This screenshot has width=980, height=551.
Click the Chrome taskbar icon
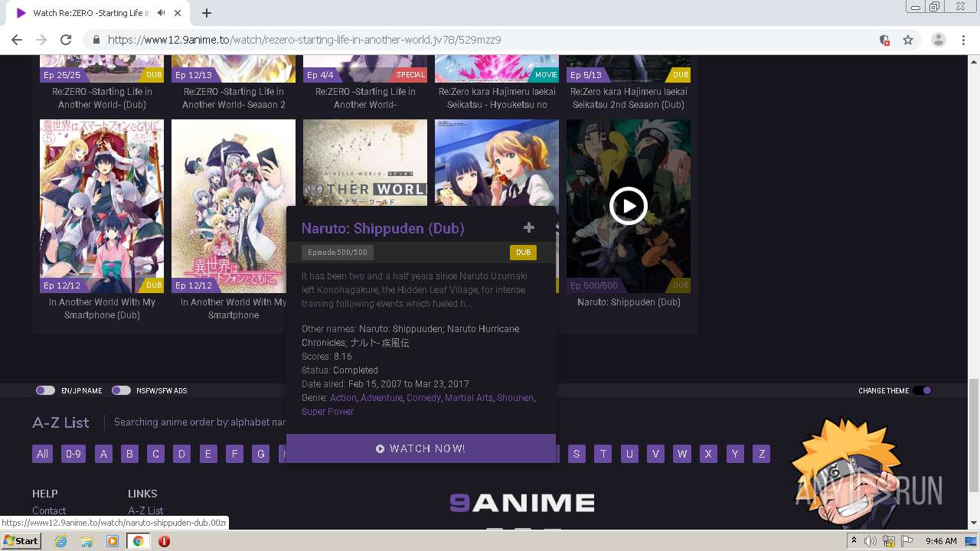click(139, 541)
